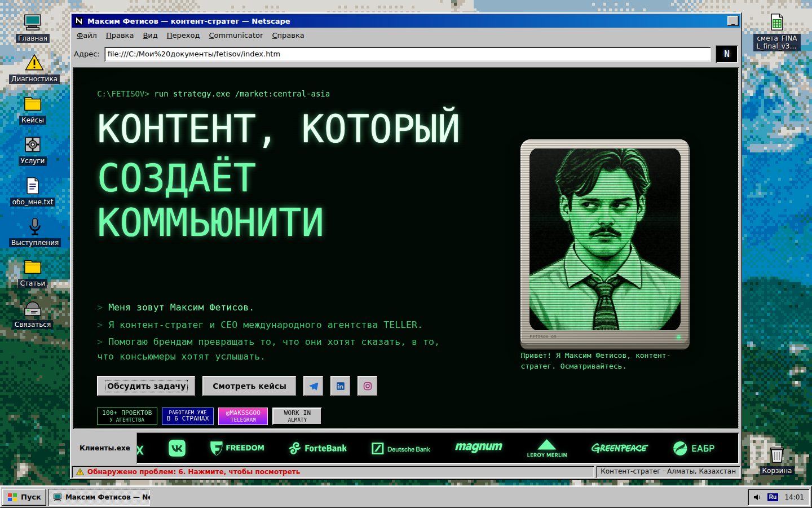Select the Связаться desktop icon
The width and height of the screenshot is (812, 508).
click(33, 314)
